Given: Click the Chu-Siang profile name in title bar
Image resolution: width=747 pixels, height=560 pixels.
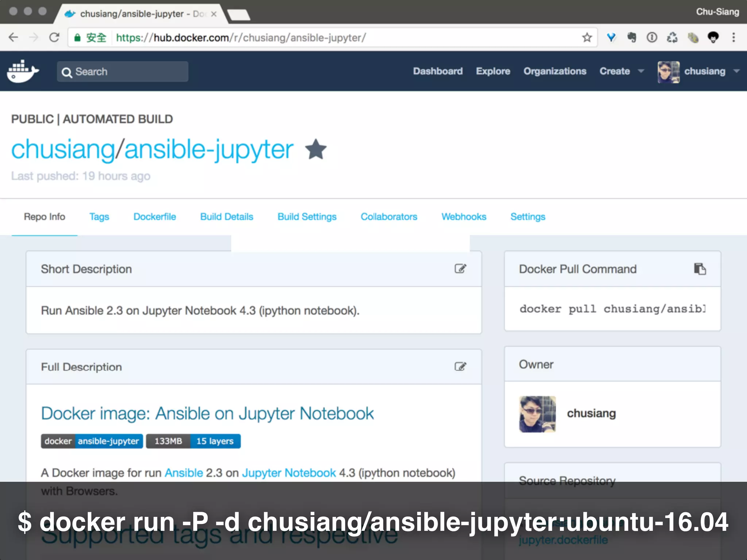Looking at the screenshot, I should pyautogui.click(x=717, y=12).
